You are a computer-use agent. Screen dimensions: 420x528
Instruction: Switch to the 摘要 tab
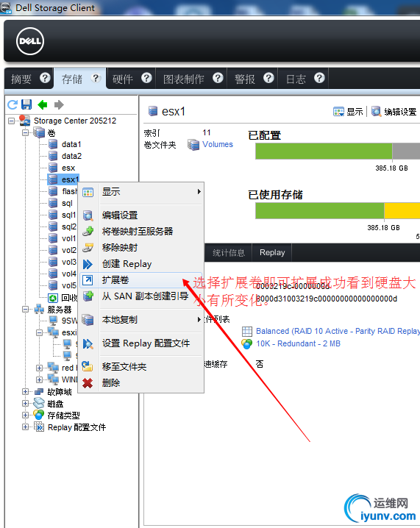pos(29,79)
